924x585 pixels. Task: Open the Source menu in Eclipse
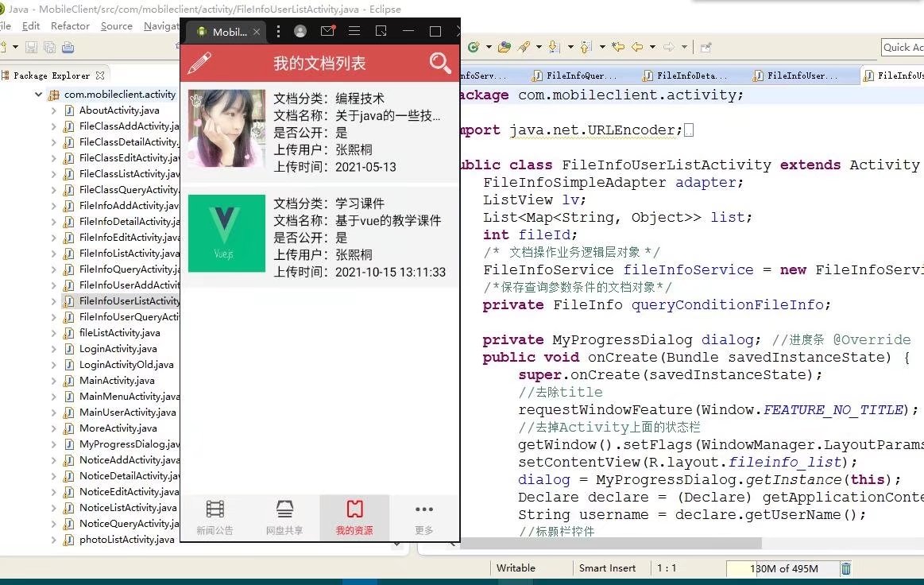coord(117,26)
